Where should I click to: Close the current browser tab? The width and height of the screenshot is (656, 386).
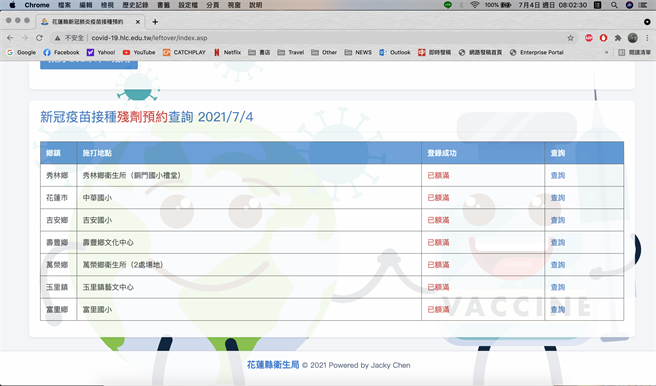(x=138, y=22)
